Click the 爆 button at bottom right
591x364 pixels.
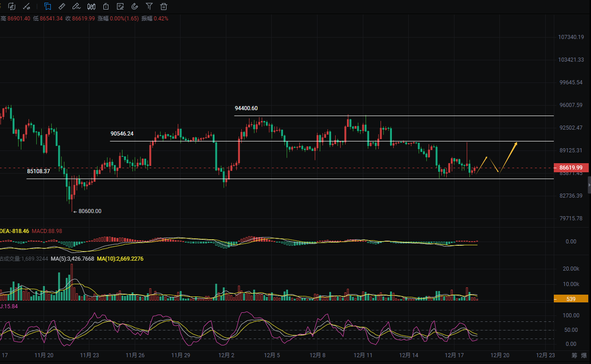585,355
